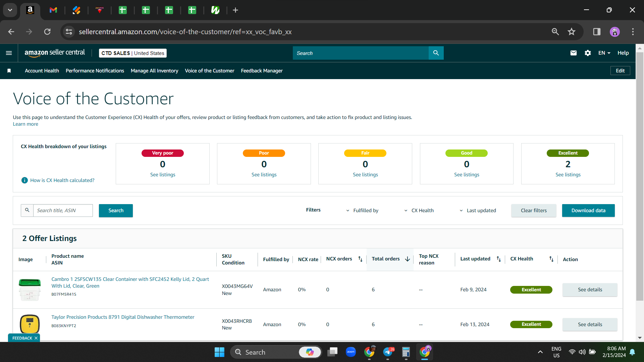Open Feedback Manager menu item
This screenshot has height=362, width=644.
262,71
